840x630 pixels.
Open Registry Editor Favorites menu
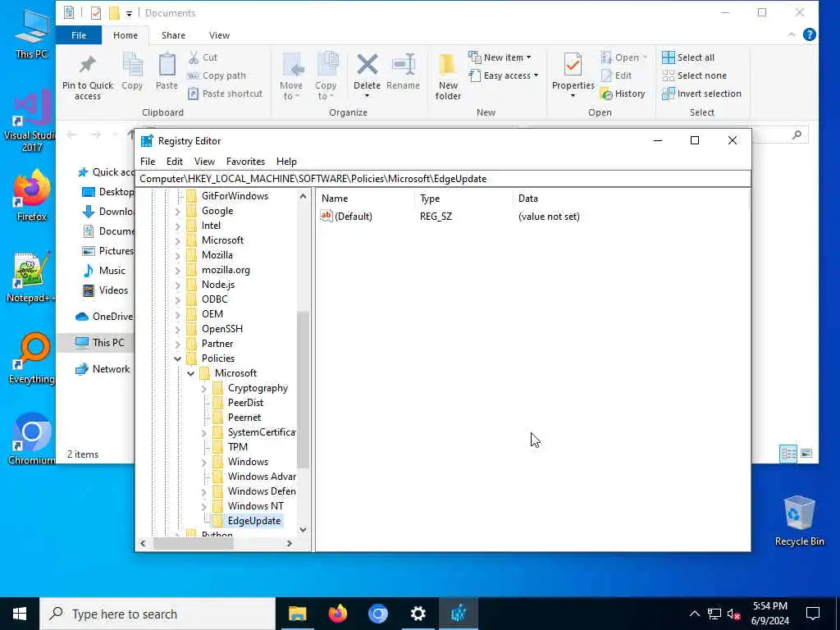coord(245,162)
